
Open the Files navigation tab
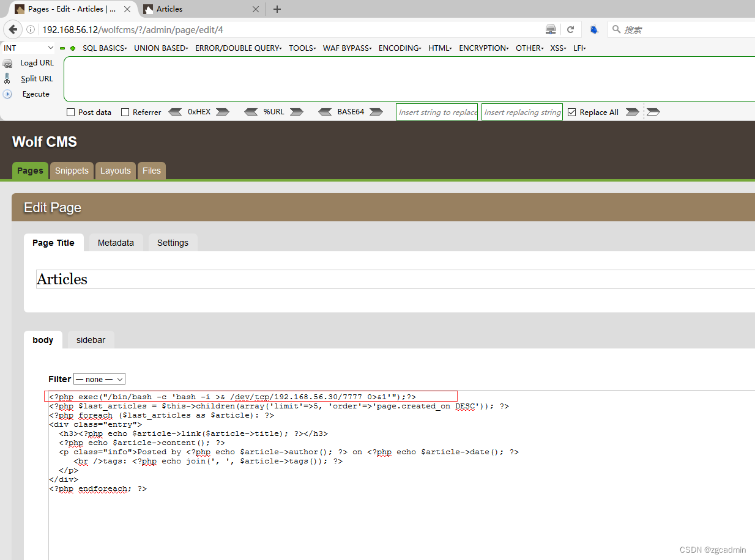point(152,171)
